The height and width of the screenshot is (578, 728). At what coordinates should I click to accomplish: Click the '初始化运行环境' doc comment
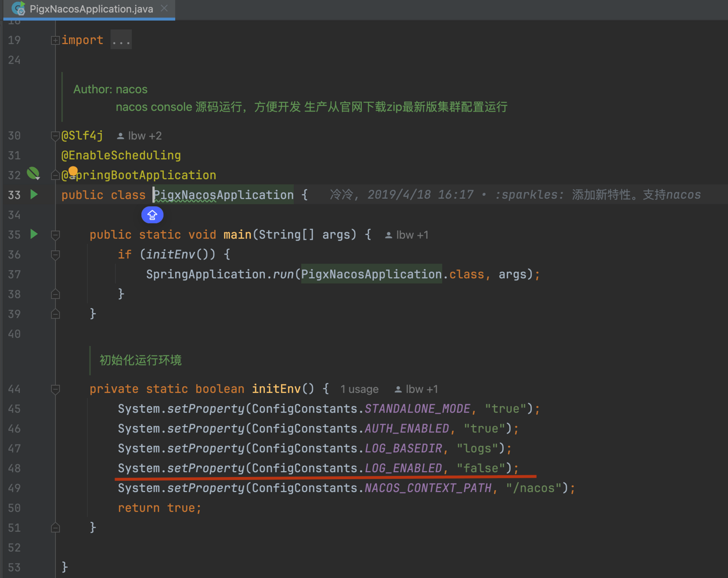140,360
